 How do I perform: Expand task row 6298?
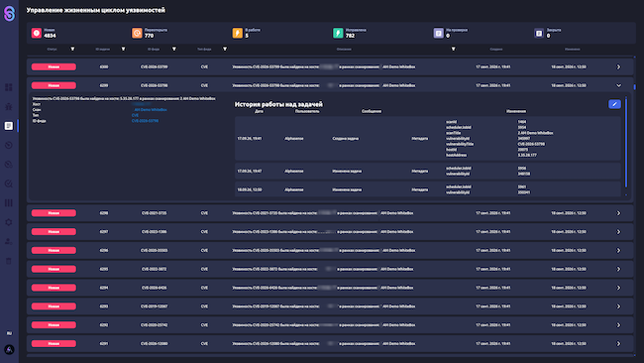coord(618,213)
